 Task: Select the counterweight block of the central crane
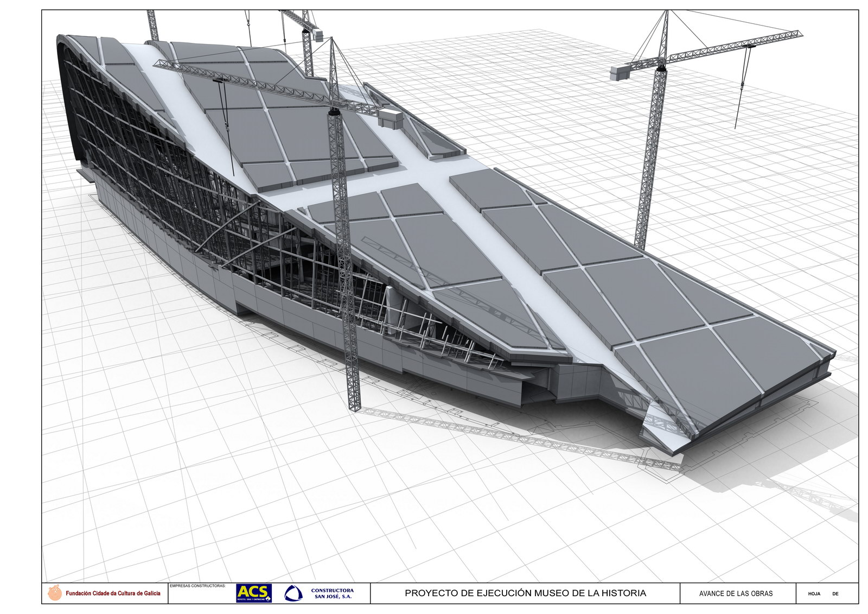(x=391, y=118)
